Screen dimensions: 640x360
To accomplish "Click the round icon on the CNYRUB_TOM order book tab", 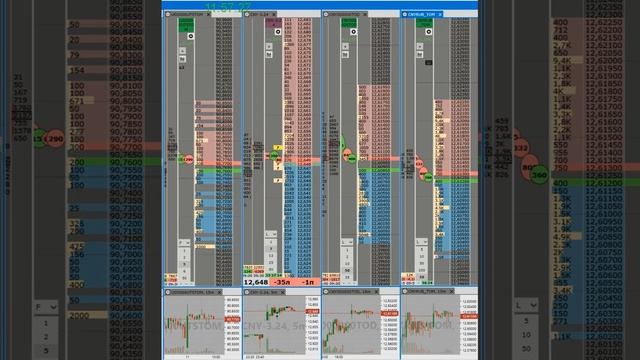I will 405,14.
